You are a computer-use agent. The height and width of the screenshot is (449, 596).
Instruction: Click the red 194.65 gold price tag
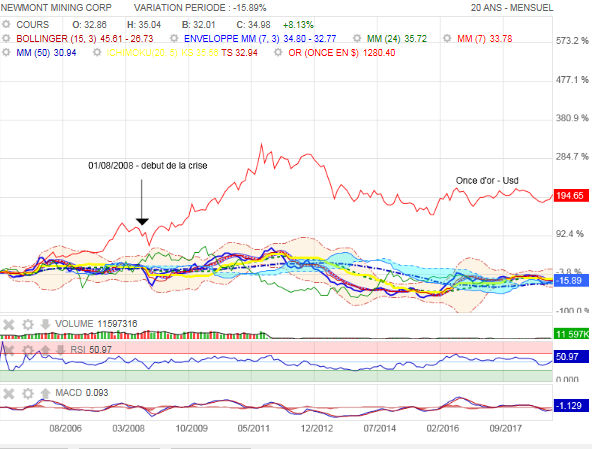(x=571, y=196)
